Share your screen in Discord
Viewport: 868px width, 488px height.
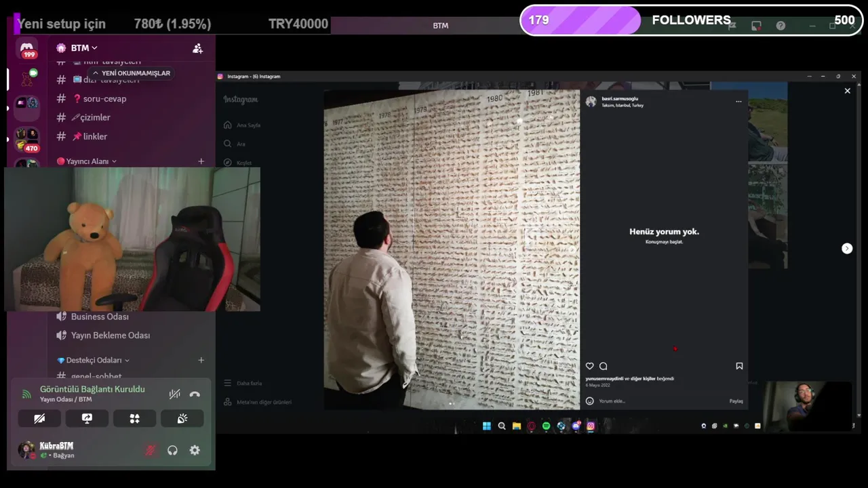tap(87, 419)
